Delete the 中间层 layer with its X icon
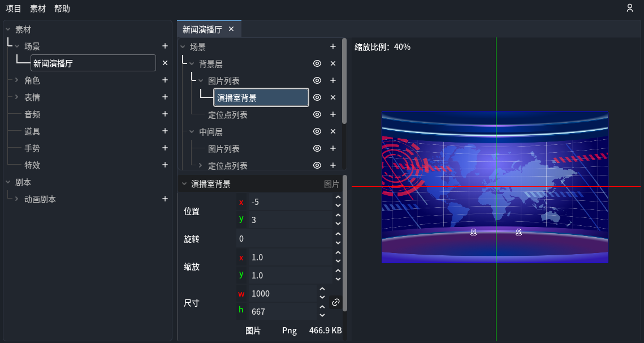Screen dimensions: 644x343 tap(333, 131)
